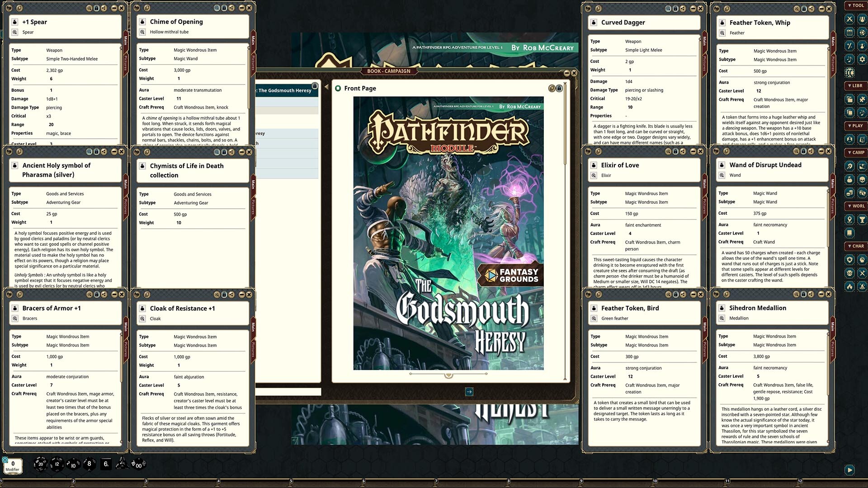Click copy icon on Curved Dagger window
The width and height of the screenshot is (868, 488).
599,9
